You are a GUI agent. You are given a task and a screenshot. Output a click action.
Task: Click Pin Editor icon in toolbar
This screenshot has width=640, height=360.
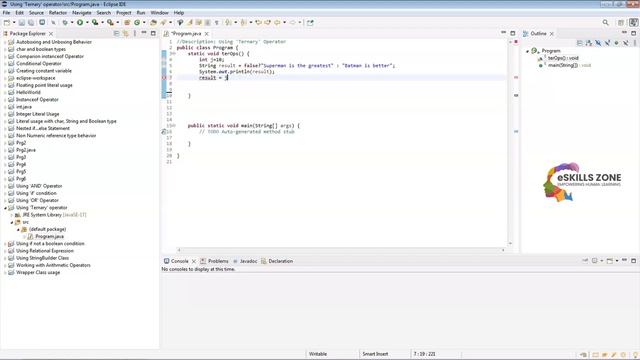click(310, 23)
